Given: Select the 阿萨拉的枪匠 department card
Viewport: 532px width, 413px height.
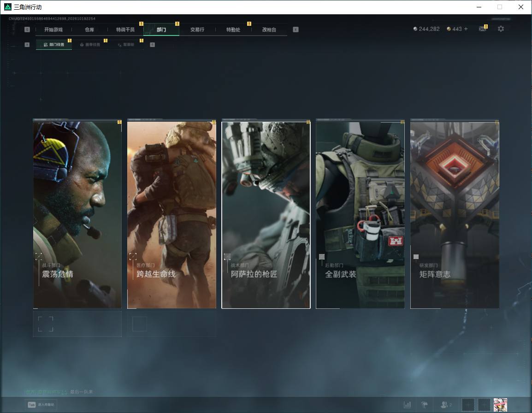Looking at the screenshot, I should [266, 215].
